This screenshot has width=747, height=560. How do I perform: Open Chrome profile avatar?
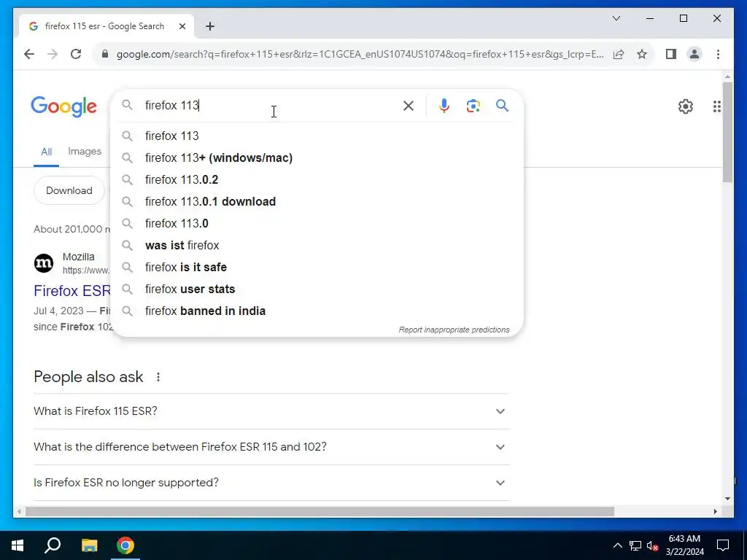694,54
